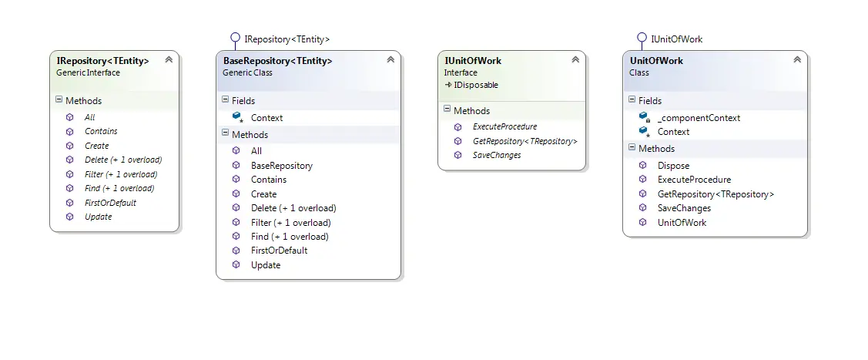The width and height of the screenshot is (868, 360).
Task: Select _componentContext field text in UnitOfWork
Action: click(x=699, y=117)
